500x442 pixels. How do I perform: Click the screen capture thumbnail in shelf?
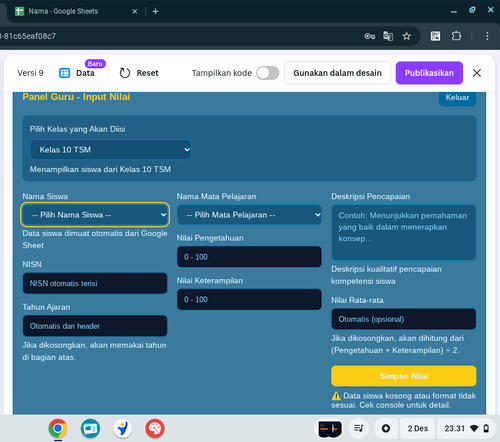point(330,429)
